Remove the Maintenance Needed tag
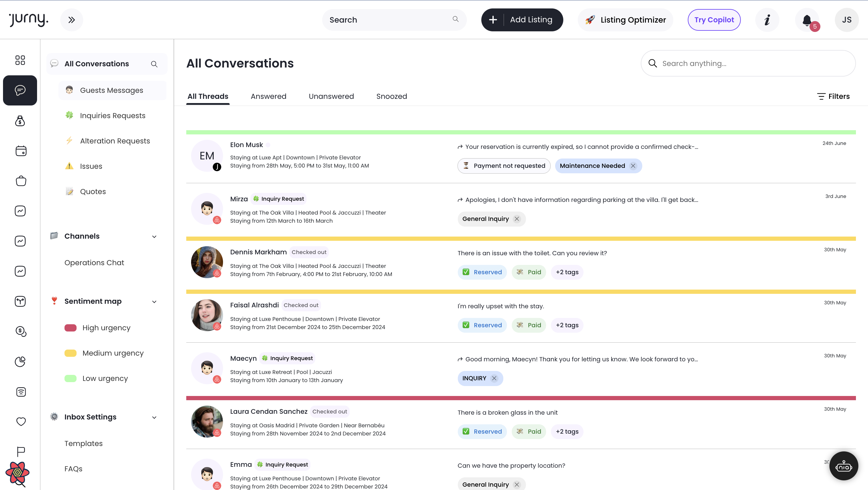Image resolution: width=868 pixels, height=490 pixels. pos(633,166)
